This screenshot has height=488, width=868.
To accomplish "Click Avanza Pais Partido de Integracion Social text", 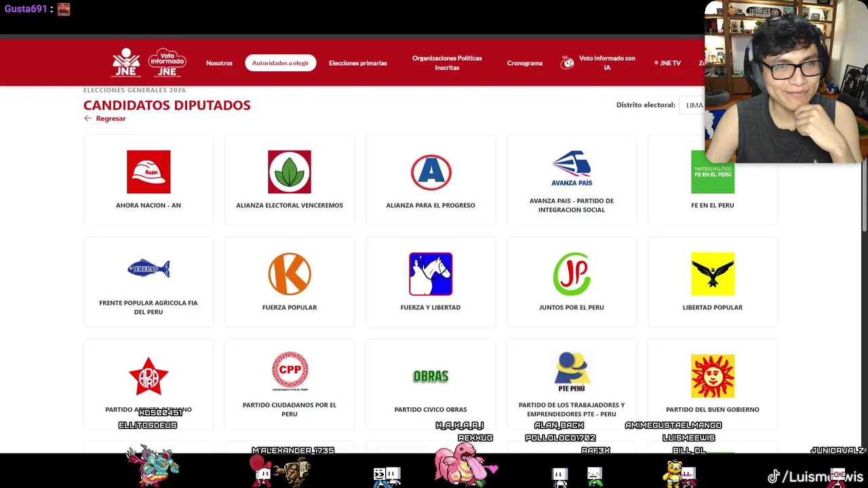I will [x=572, y=205].
